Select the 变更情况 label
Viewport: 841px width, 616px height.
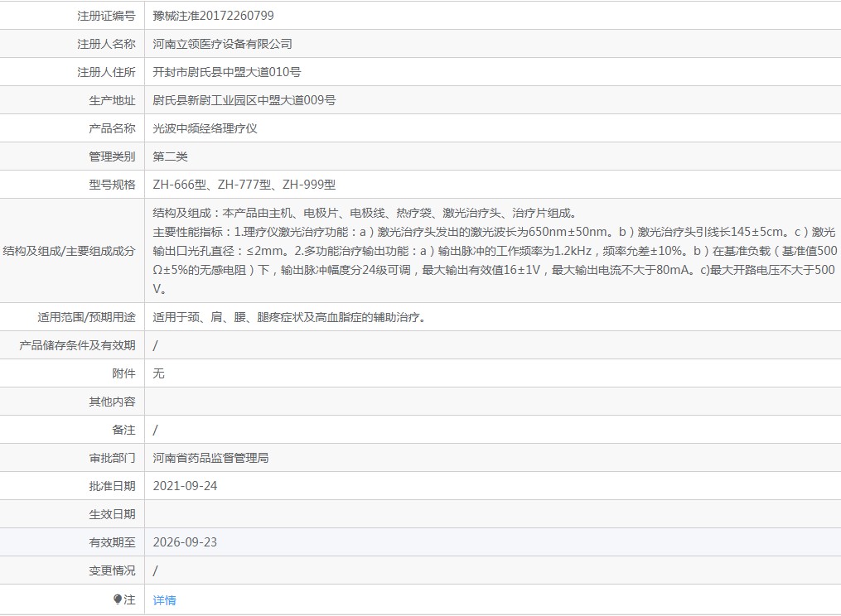pos(112,570)
